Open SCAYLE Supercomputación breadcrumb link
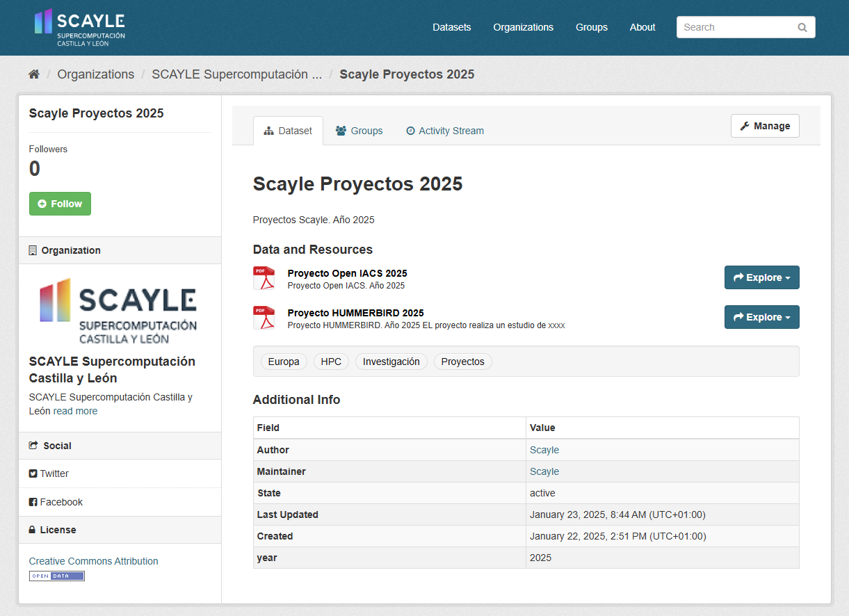Image resolution: width=849 pixels, height=616 pixels. pyautogui.click(x=237, y=74)
